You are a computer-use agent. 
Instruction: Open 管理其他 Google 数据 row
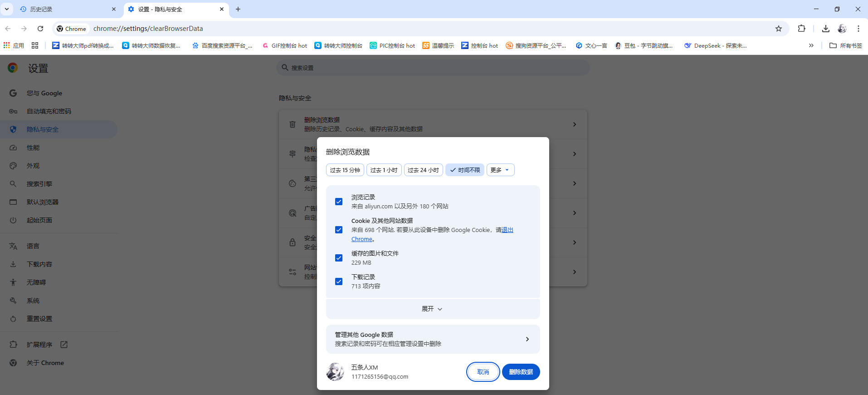coord(433,339)
